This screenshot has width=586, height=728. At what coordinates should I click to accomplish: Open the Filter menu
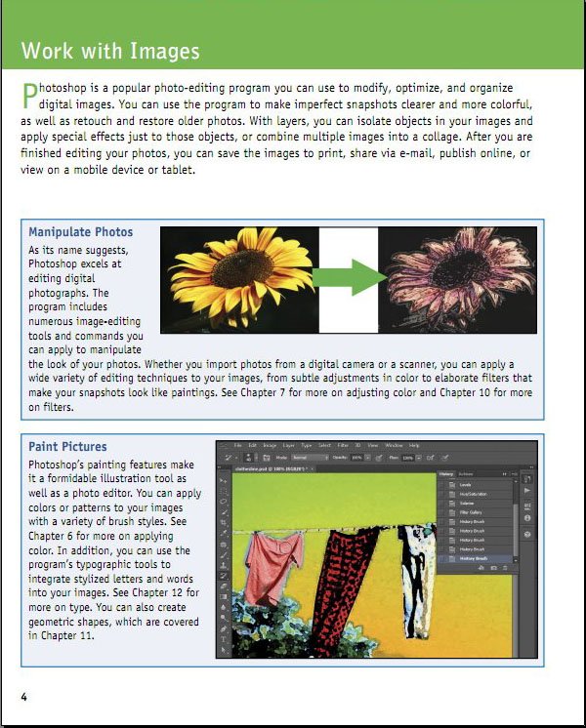pyautogui.click(x=343, y=445)
